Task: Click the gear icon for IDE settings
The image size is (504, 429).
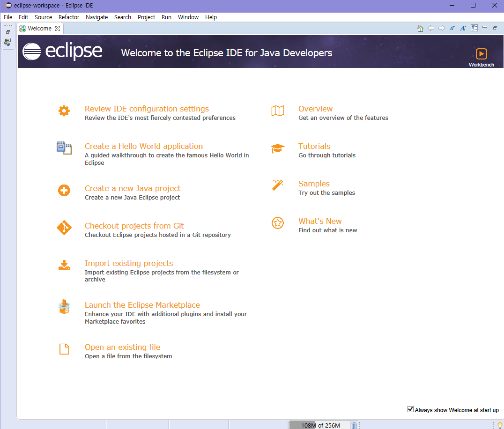Action: 64,111
